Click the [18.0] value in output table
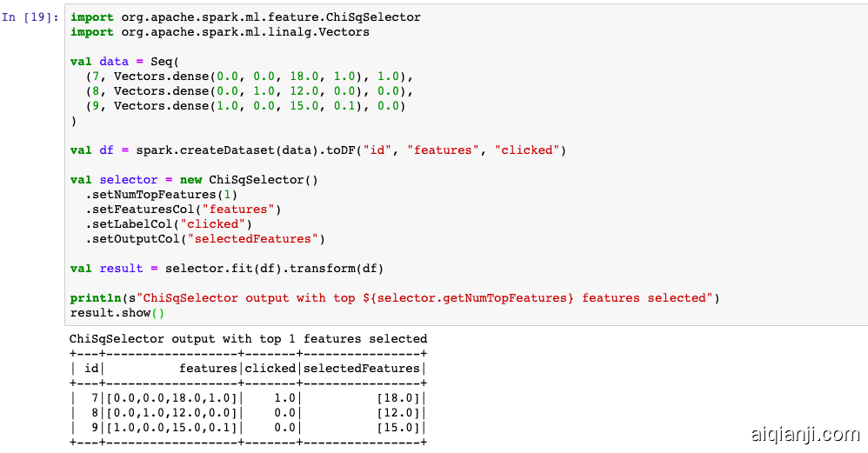 click(x=398, y=398)
